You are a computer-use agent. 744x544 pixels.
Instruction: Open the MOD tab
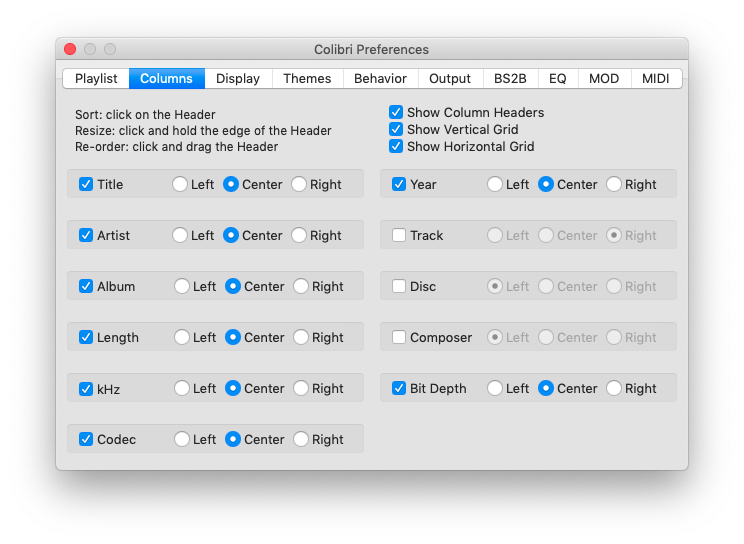click(x=604, y=78)
